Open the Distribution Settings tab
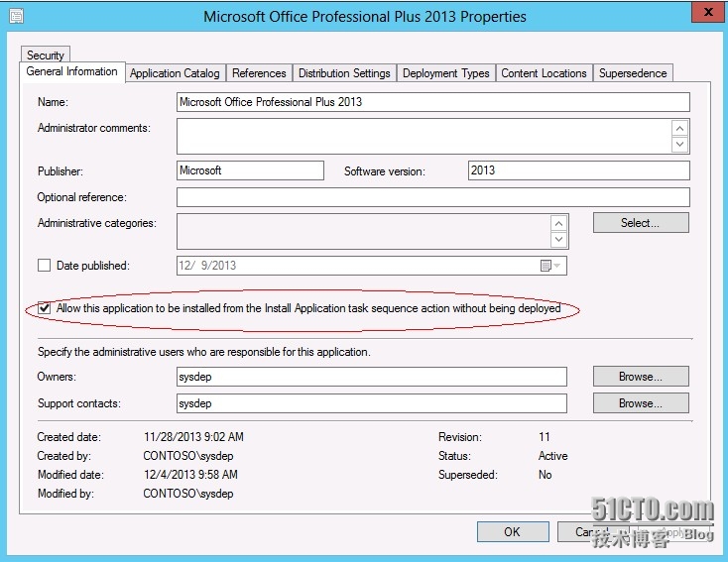The height and width of the screenshot is (562, 728). pyautogui.click(x=344, y=73)
